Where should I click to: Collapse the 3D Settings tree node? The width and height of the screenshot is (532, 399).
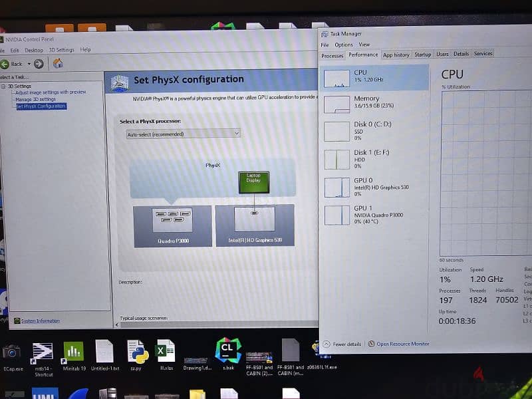4,86
